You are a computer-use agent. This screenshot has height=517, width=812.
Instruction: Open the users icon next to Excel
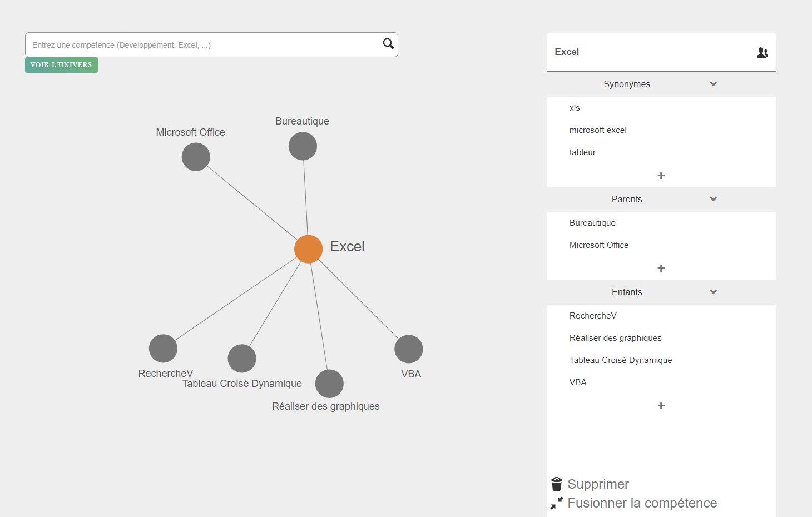click(763, 52)
